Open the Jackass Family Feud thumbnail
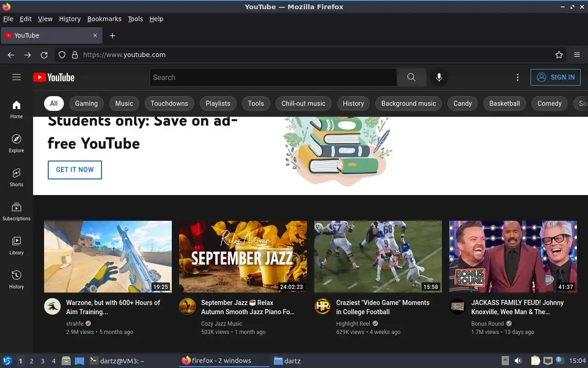 513,257
